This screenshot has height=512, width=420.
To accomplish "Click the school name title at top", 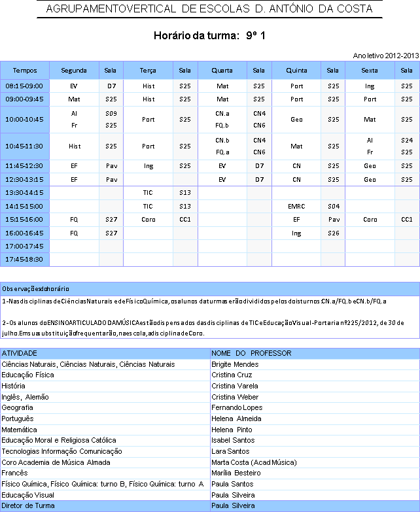I will pos(209,9).
